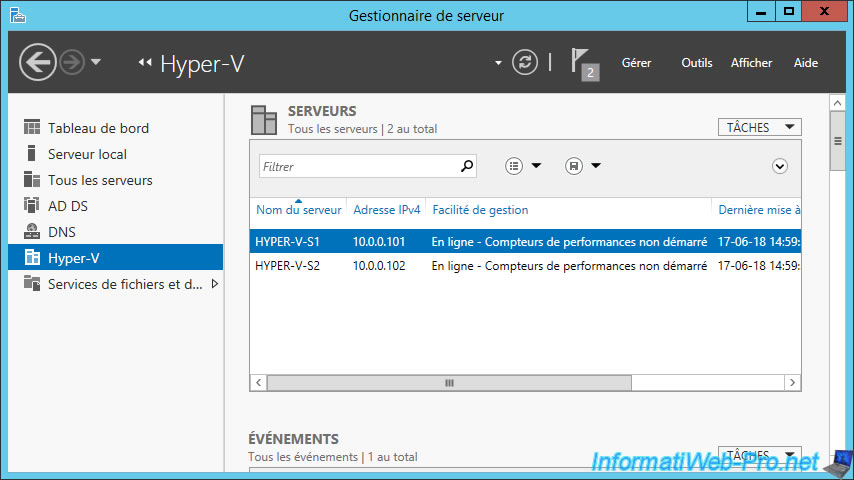Open the Gérer menu
This screenshot has width=854, height=480.
[636, 63]
